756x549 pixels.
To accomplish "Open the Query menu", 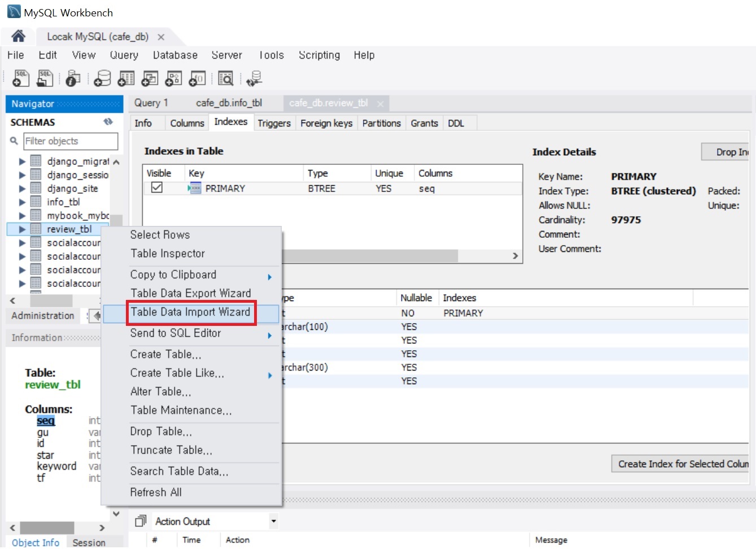I will pyautogui.click(x=124, y=55).
